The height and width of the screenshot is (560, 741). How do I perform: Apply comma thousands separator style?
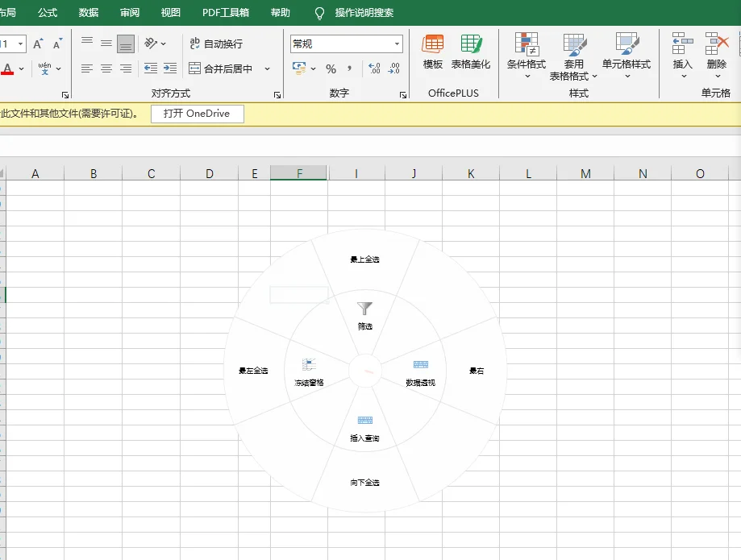(350, 69)
